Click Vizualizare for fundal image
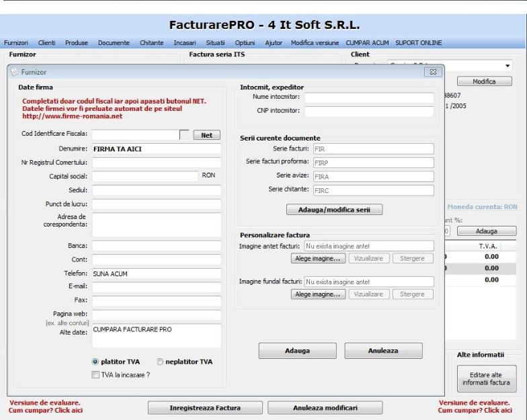The image size is (527, 420). (x=368, y=294)
